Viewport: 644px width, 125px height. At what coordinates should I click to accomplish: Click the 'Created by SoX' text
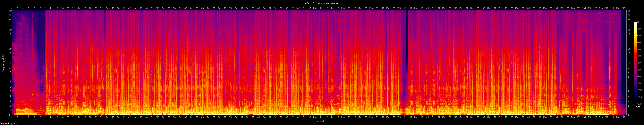(x=9, y=124)
